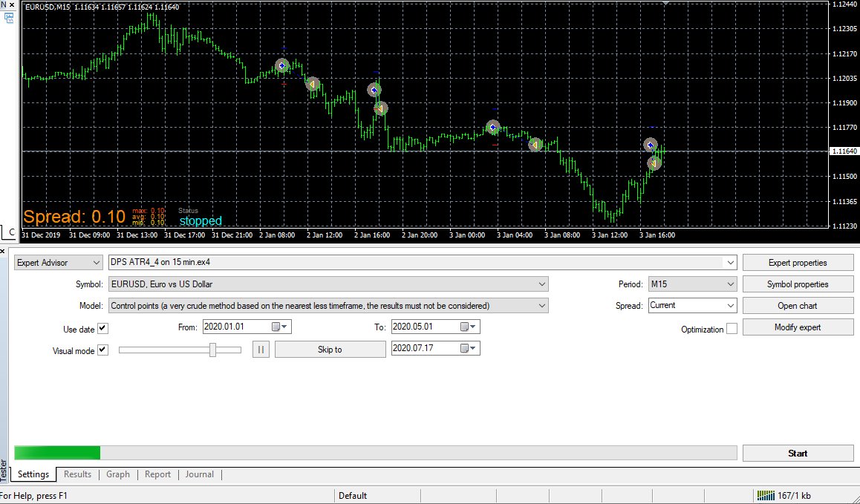Screen dimensions: 860x504
Task: Enable the Optimization checkbox
Action: coord(732,329)
